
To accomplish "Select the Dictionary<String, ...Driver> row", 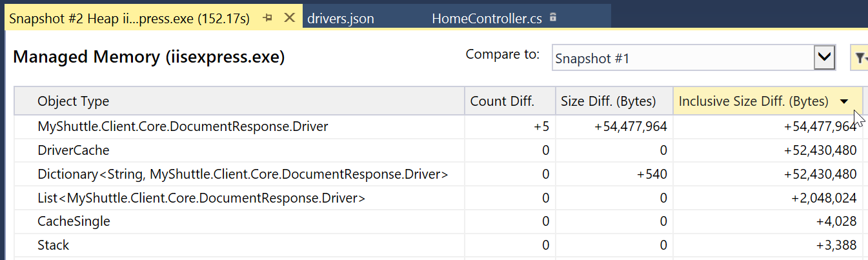I will [x=243, y=174].
